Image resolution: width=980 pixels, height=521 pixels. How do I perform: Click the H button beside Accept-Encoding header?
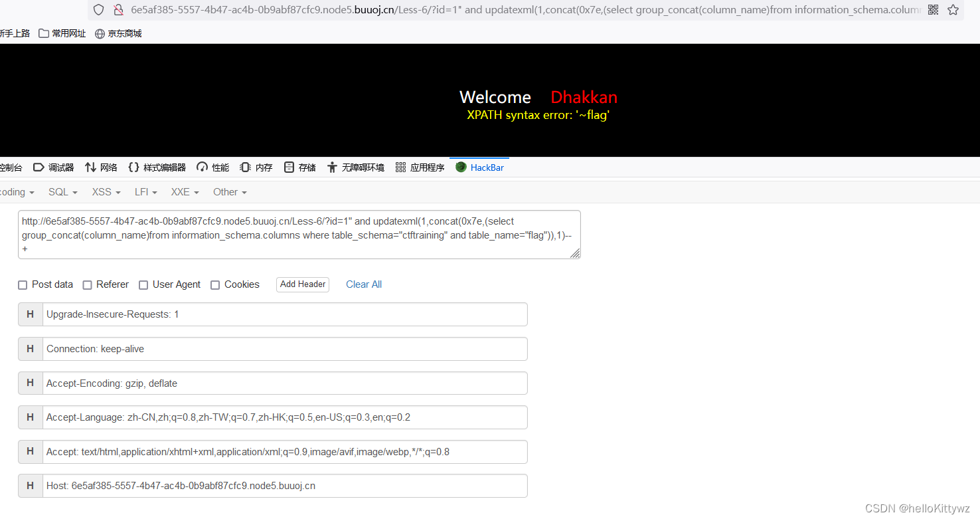(x=31, y=383)
